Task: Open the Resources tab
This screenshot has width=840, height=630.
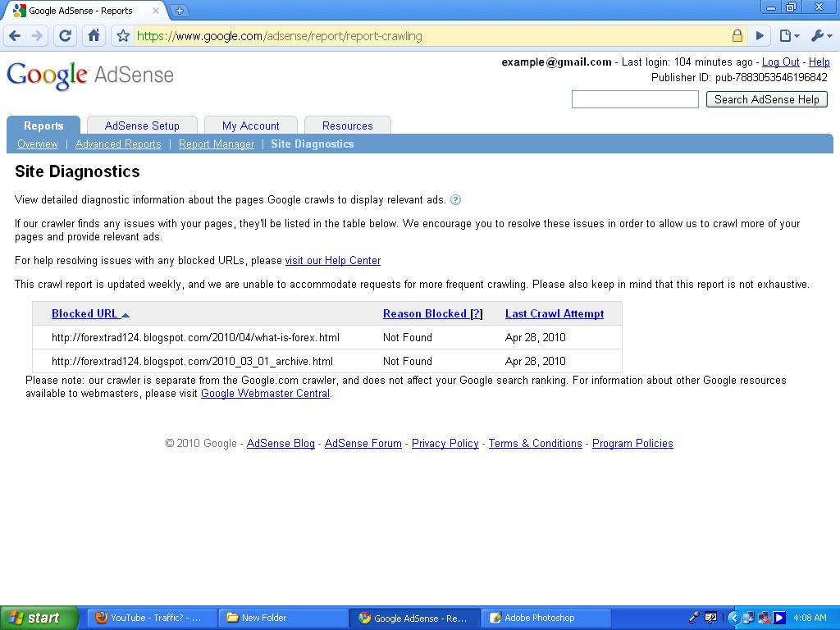Action: click(x=347, y=126)
